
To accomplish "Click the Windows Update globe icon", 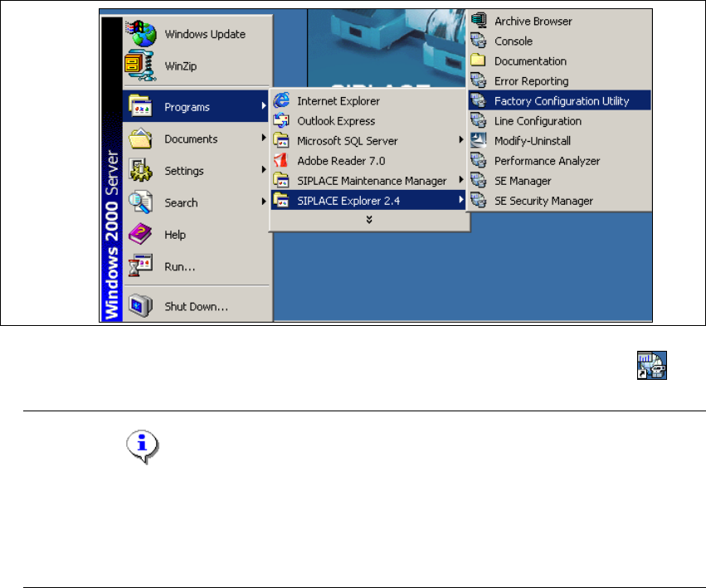I will point(141,33).
